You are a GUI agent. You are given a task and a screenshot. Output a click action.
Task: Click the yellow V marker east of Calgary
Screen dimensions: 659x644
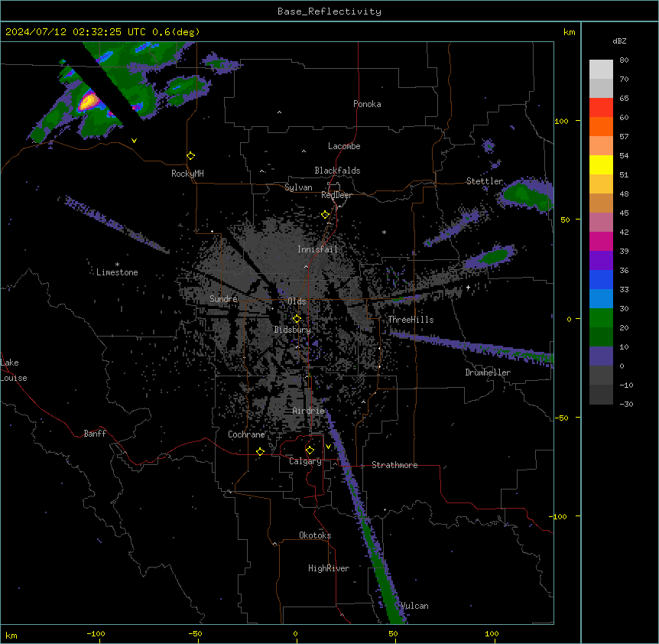pyautogui.click(x=328, y=447)
